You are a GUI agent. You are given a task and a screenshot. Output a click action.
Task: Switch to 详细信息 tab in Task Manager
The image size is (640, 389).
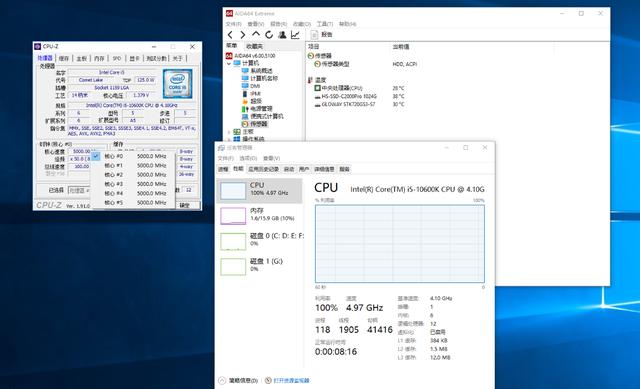(x=324, y=169)
